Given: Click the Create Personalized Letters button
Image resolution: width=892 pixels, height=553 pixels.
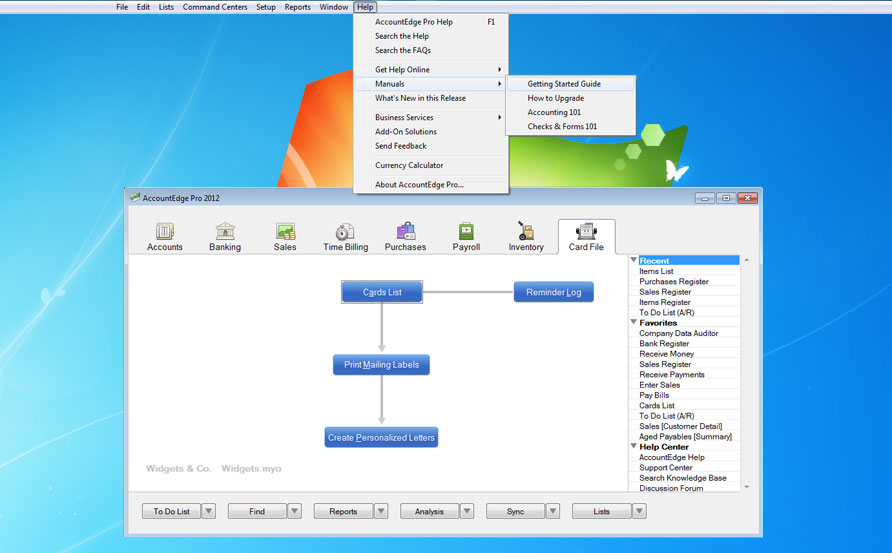Looking at the screenshot, I should click(381, 437).
